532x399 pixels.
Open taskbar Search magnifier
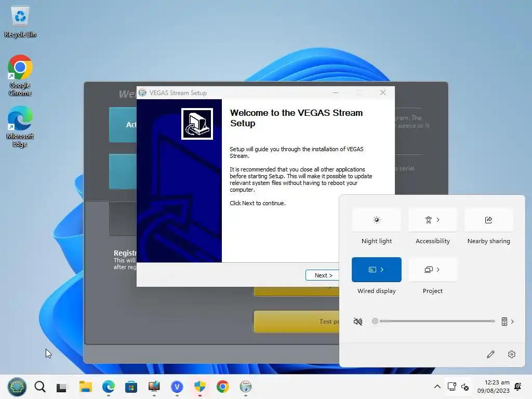tap(40, 387)
